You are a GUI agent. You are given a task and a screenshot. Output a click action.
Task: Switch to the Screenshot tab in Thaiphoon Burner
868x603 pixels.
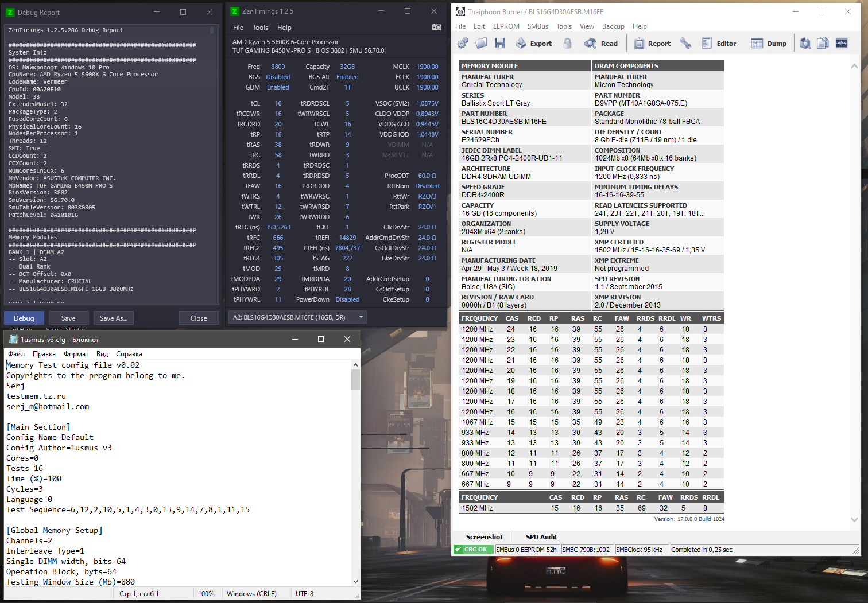tap(484, 537)
